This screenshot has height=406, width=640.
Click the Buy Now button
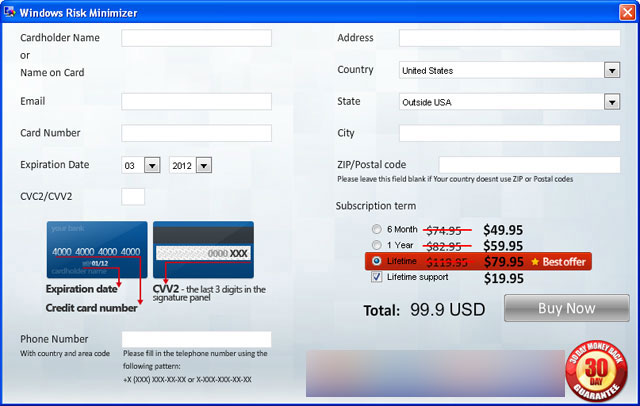[x=567, y=308]
